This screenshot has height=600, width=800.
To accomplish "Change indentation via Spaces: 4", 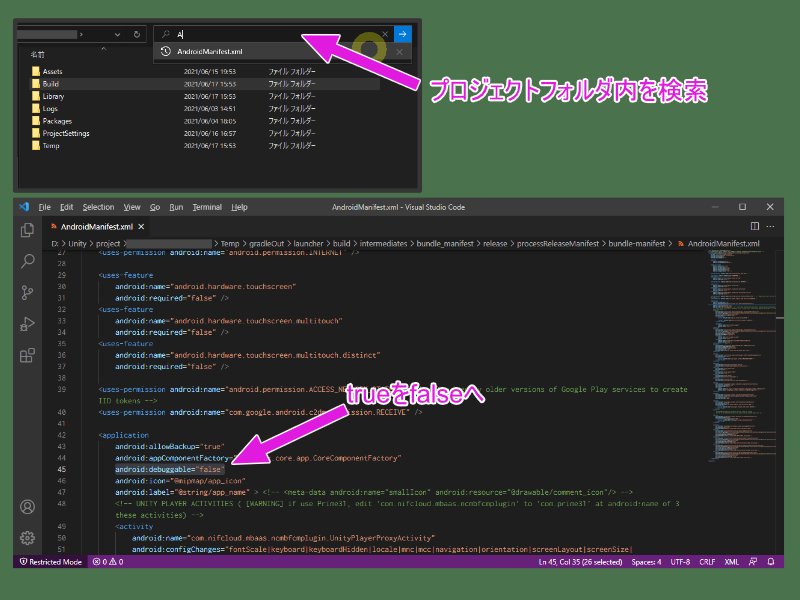I will point(646,562).
